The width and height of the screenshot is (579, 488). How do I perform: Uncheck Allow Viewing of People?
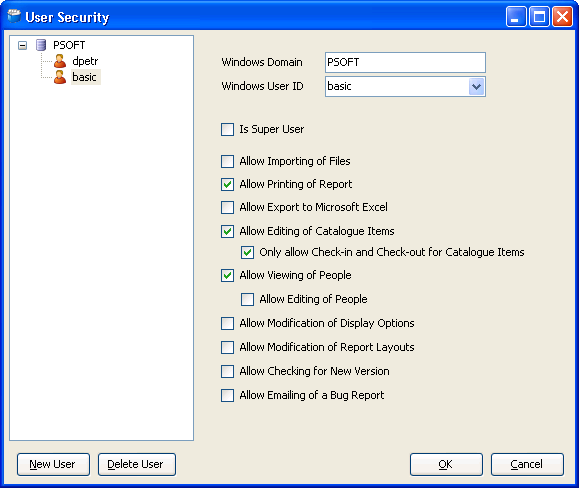(x=227, y=275)
